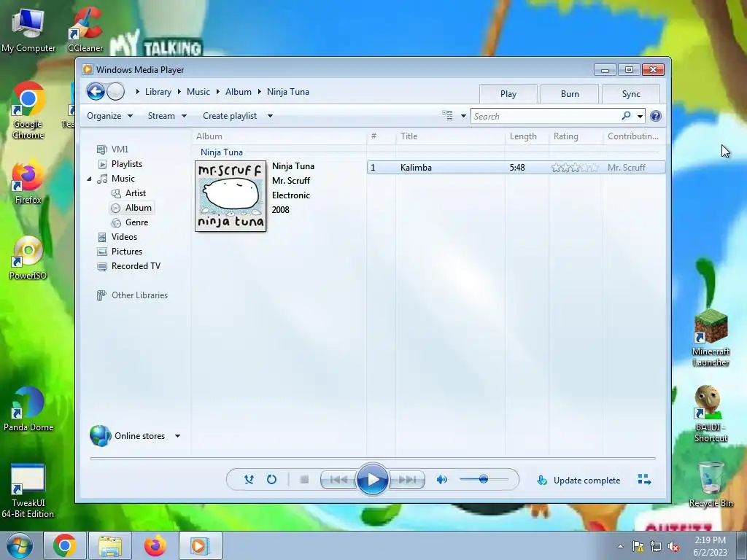Open the View options icon
Screen dimensions: 747x560
pyautogui.click(x=447, y=116)
